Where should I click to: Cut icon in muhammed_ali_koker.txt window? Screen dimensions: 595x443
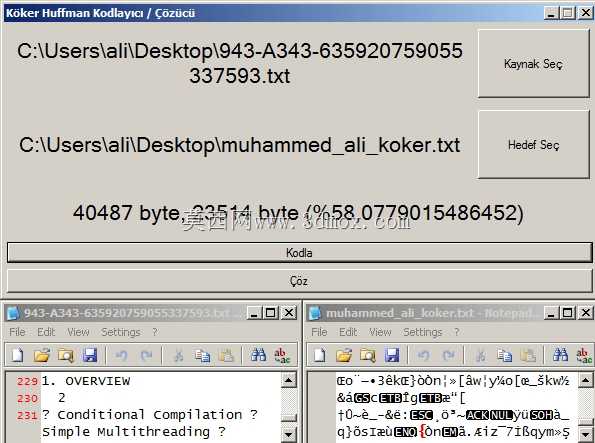pyautogui.click(x=480, y=355)
